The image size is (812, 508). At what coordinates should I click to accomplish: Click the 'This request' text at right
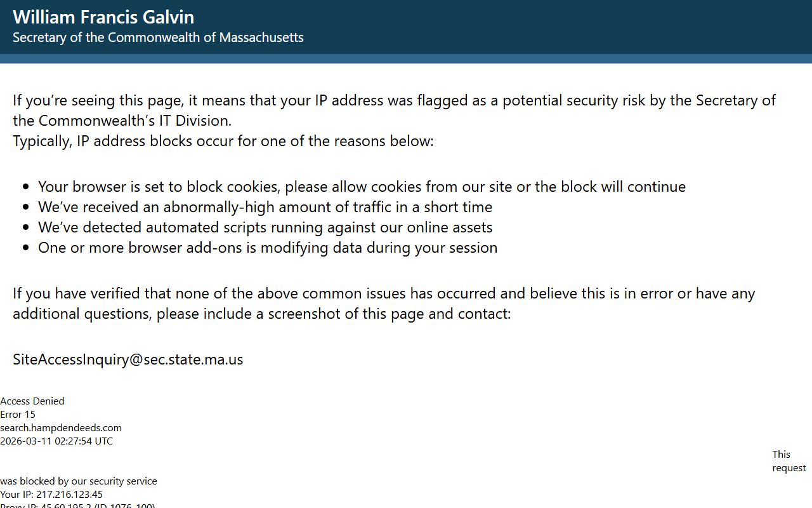coord(789,462)
